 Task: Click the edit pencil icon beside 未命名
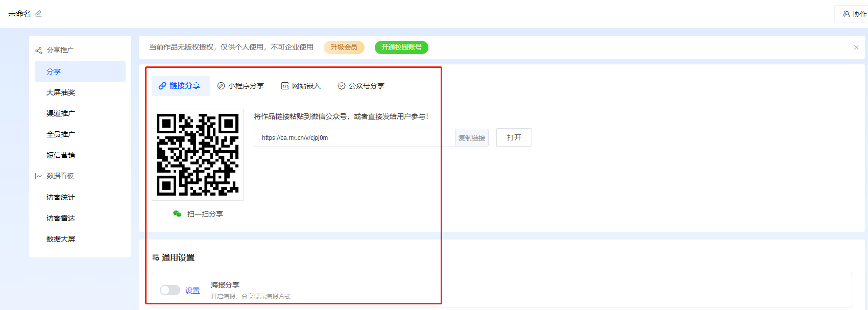coord(38,14)
